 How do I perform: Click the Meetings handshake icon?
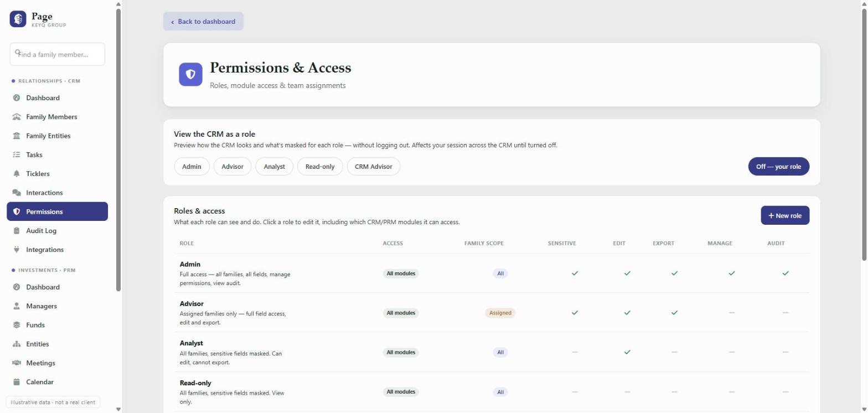(x=17, y=363)
